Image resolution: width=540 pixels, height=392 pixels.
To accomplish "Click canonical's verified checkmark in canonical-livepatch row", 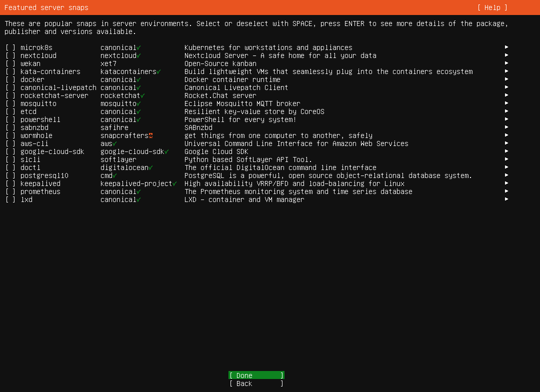I will 138,87.
